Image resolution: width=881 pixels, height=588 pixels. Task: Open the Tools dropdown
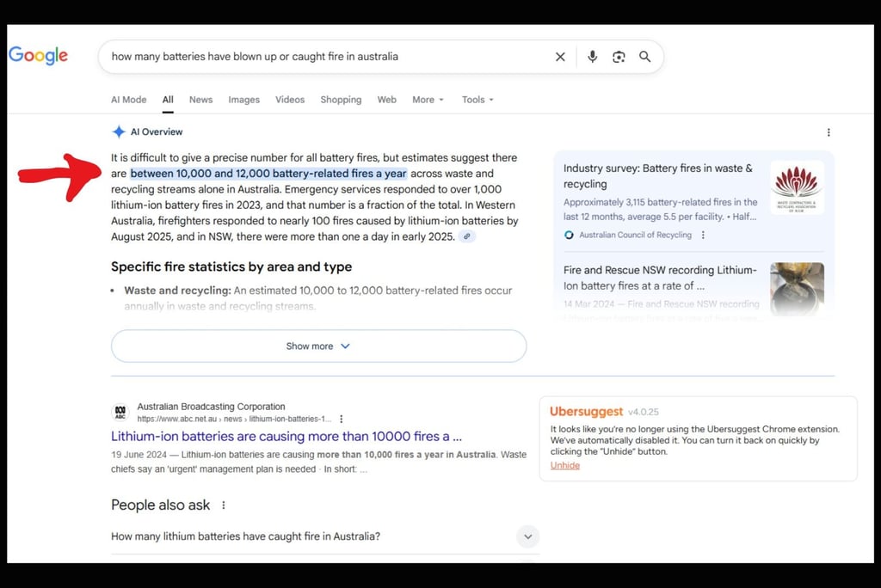click(x=477, y=100)
